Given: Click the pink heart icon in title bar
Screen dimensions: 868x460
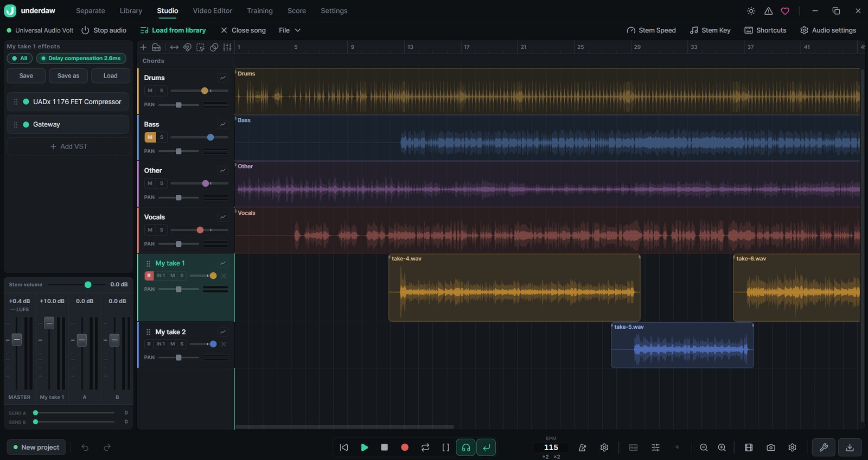Looking at the screenshot, I should 785,11.
